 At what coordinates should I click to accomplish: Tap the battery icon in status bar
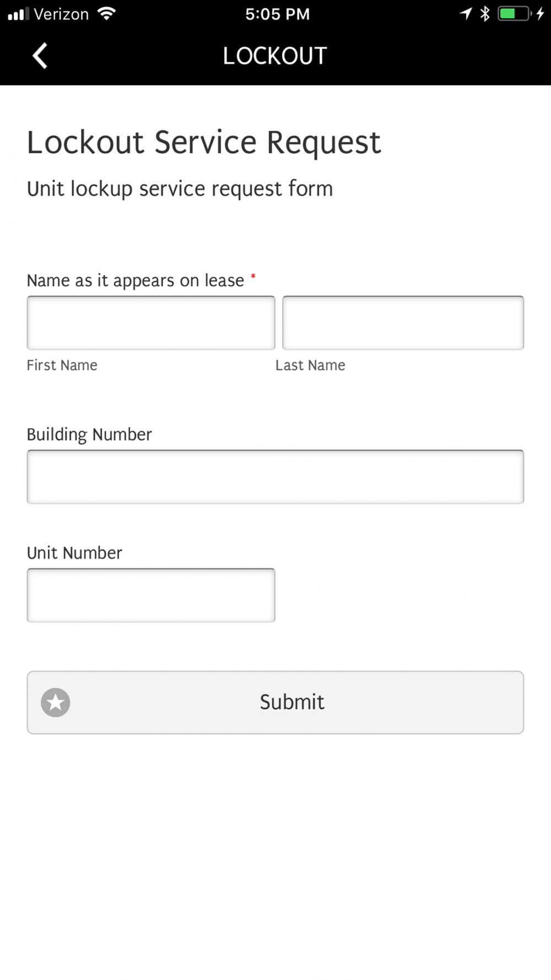[x=514, y=14]
